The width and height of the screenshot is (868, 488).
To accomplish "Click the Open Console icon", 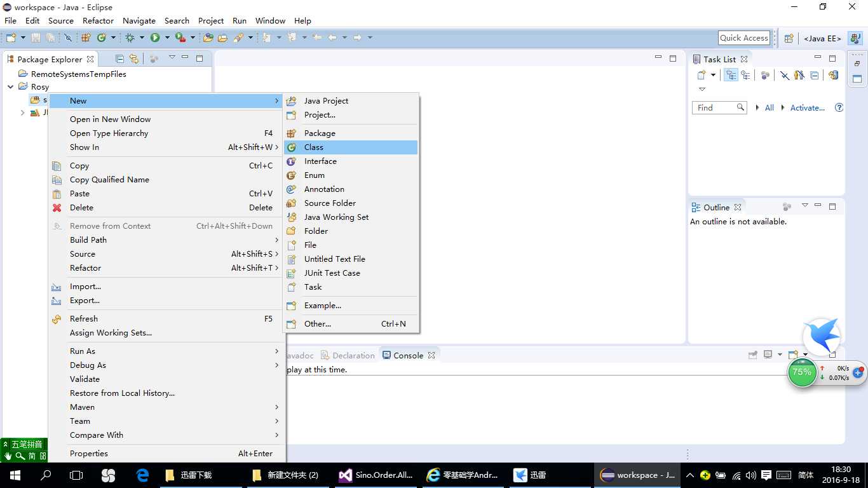I will (x=793, y=355).
